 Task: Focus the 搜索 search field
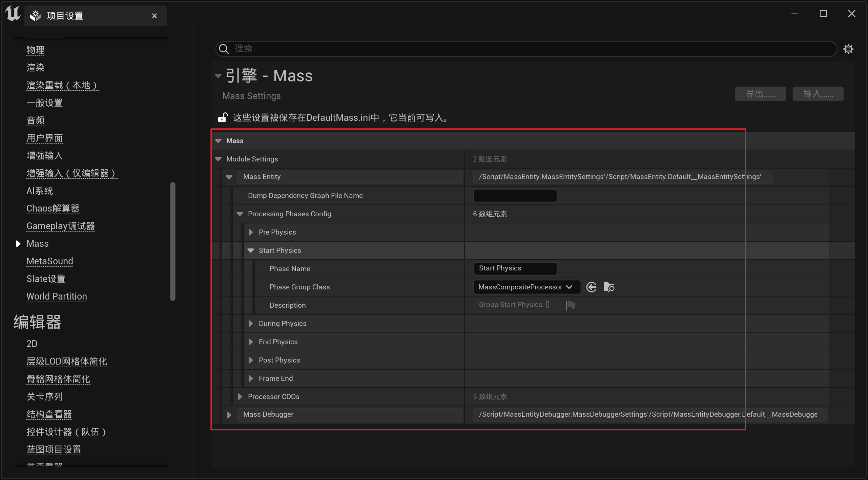[526, 49]
